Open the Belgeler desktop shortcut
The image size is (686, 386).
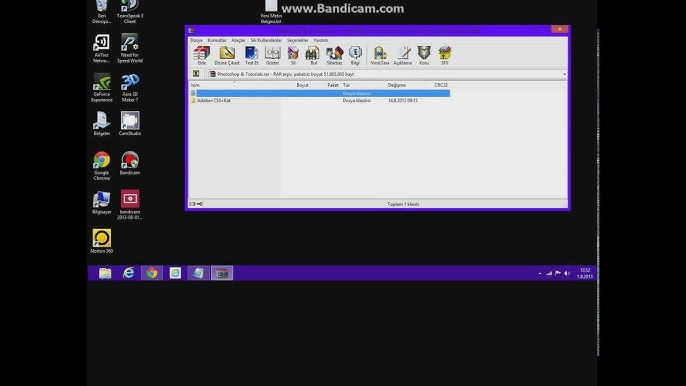point(102,123)
